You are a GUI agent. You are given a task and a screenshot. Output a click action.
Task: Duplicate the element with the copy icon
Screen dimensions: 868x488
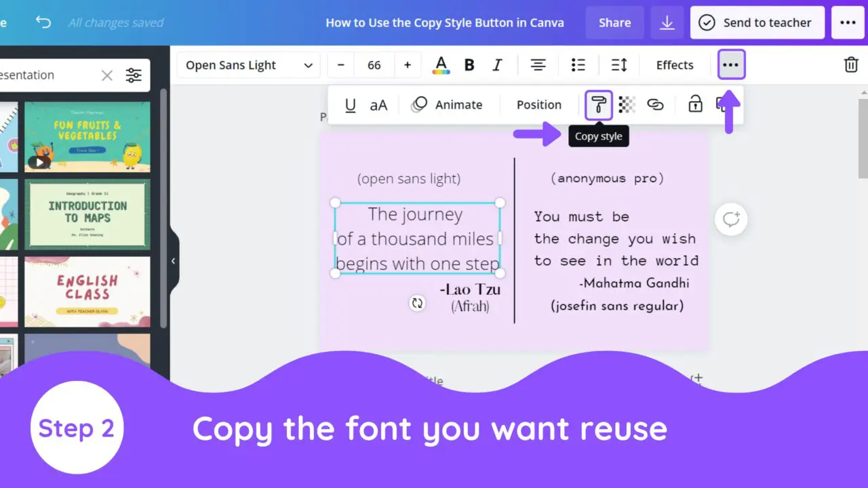[x=721, y=104]
